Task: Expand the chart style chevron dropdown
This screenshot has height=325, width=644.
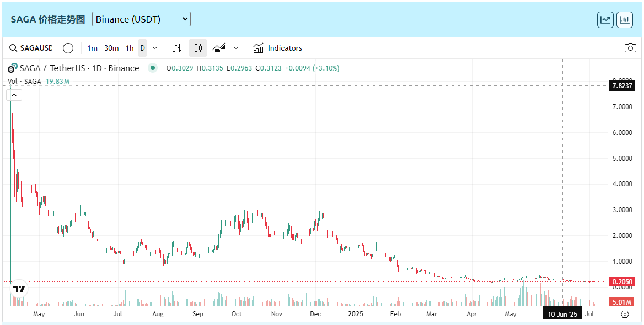Action: [236, 48]
